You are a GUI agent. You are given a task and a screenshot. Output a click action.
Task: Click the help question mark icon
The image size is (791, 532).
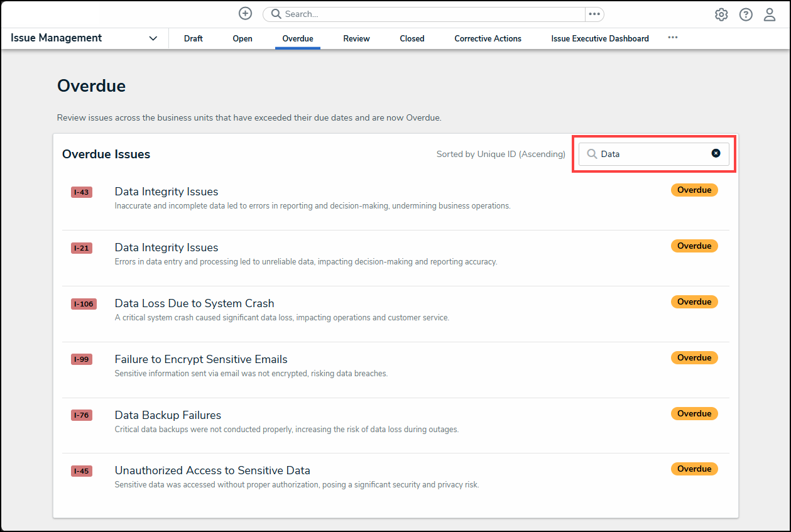tap(746, 14)
